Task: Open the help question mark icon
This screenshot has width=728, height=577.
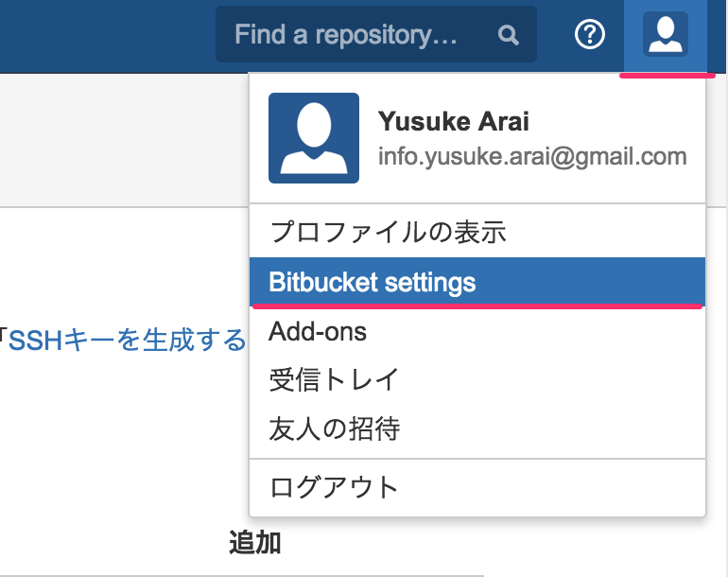Action: 590,34
